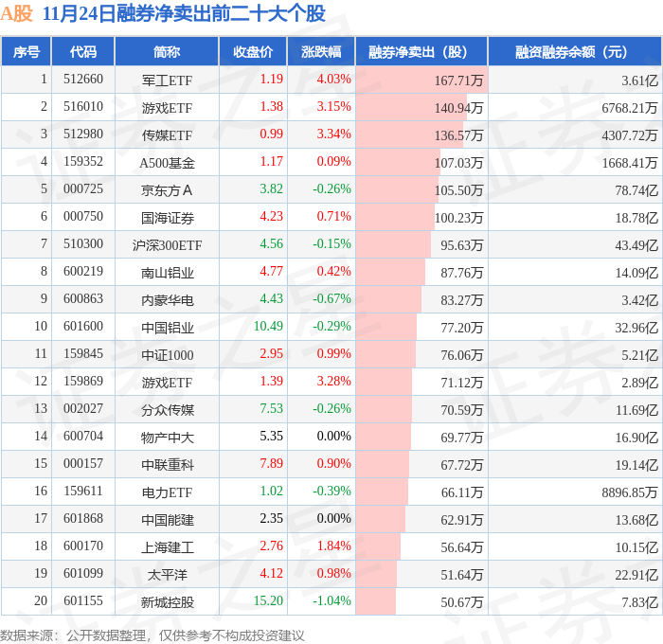Click the balance 8896.85万
Image resolution: width=663 pixels, height=644 pixels.
[630, 492]
